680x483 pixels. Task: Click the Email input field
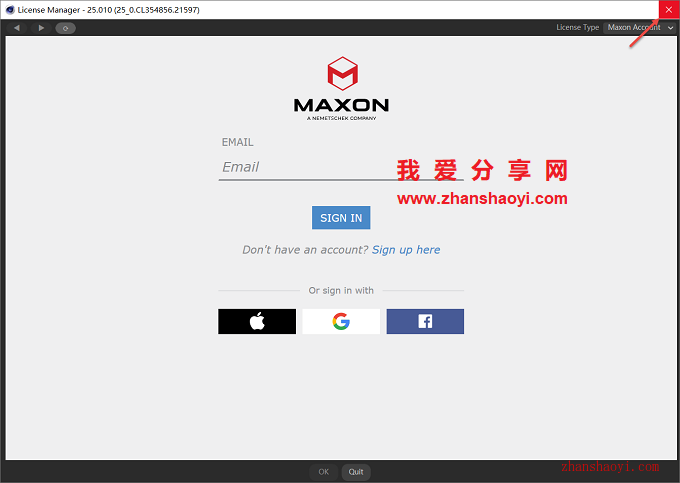pos(341,167)
